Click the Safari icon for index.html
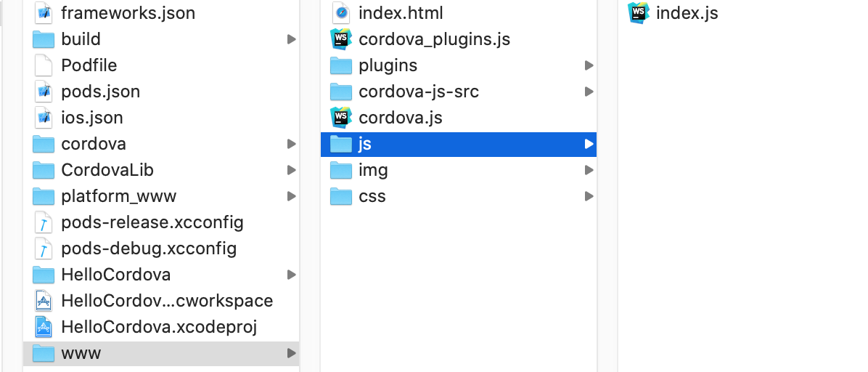The height and width of the screenshot is (372, 868). [x=340, y=13]
